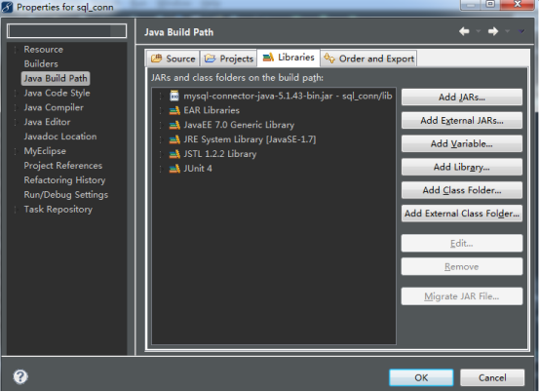
Task: Expand the mysql-connector jar entry
Action: (x=161, y=97)
